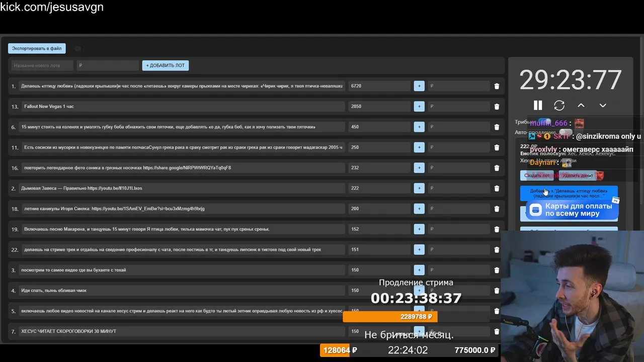
Task: Increase timer using the up chevron
Action: click(x=581, y=105)
